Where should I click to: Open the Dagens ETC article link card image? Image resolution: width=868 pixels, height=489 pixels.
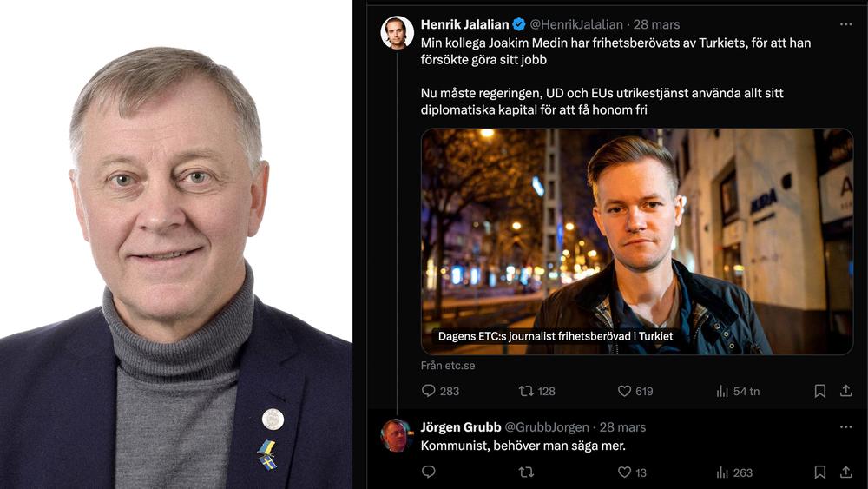(x=637, y=241)
